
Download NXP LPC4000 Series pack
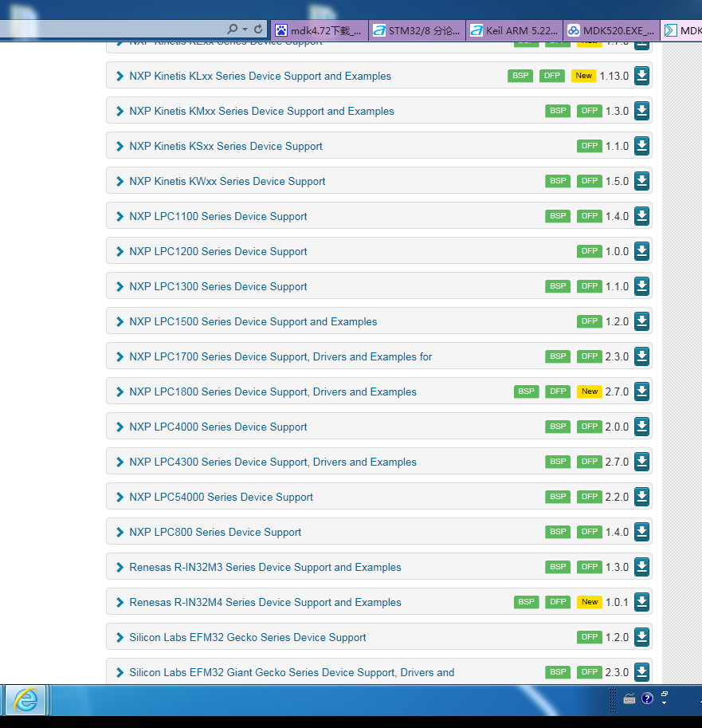(x=641, y=427)
